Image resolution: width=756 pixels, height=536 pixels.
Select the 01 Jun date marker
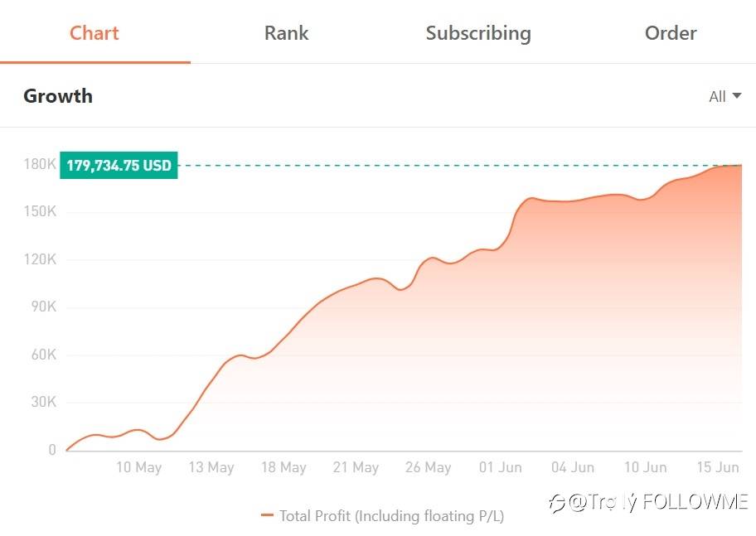click(x=501, y=467)
